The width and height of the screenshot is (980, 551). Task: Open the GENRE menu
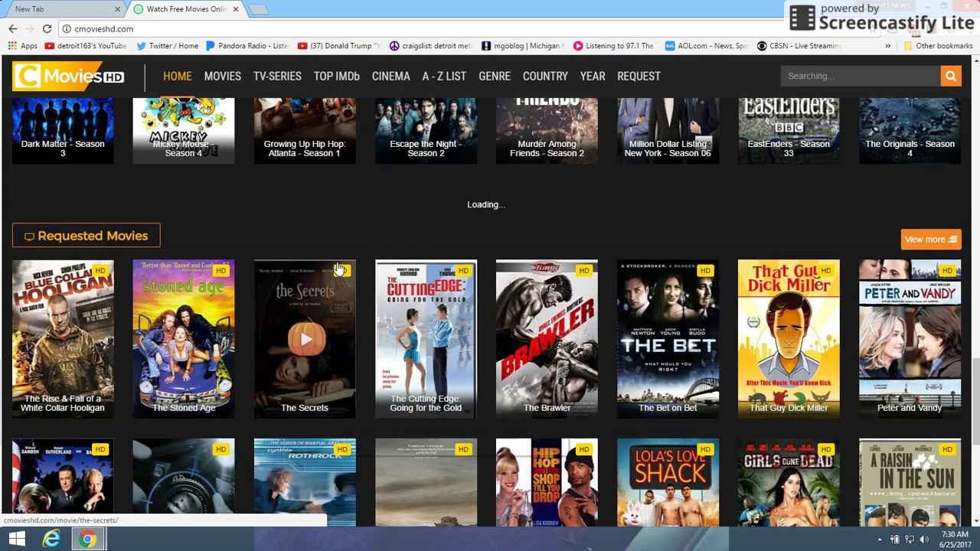pos(495,76)
